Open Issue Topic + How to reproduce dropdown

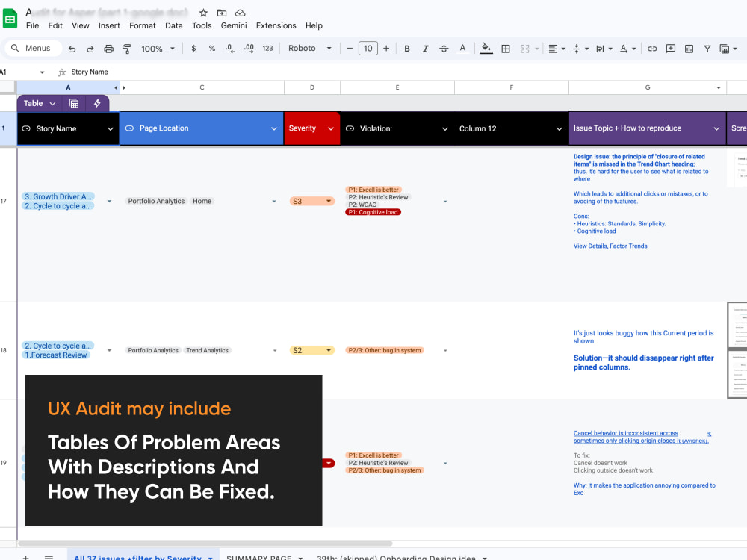coord(716,128)
